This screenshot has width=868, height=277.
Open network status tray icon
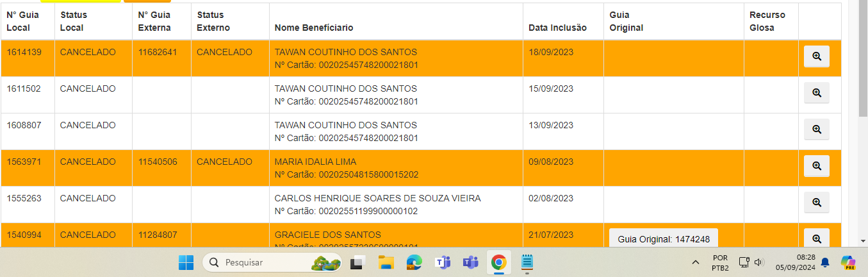pos(744,262)
